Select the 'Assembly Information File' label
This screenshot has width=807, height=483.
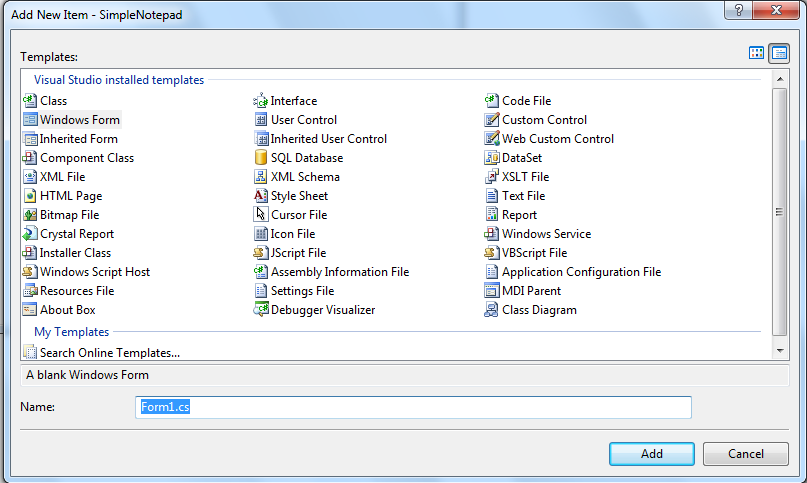coord(340,272)
